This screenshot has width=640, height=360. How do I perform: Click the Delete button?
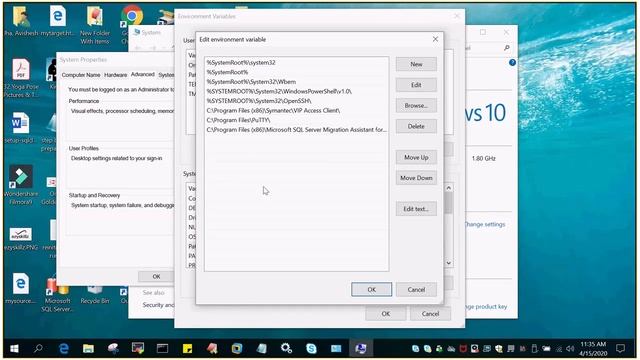click(416, 126)
